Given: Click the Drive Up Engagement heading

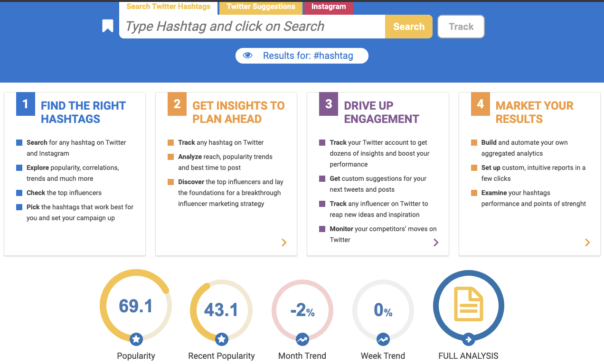Looking at the screenshot, I should [x=382, y=112].
